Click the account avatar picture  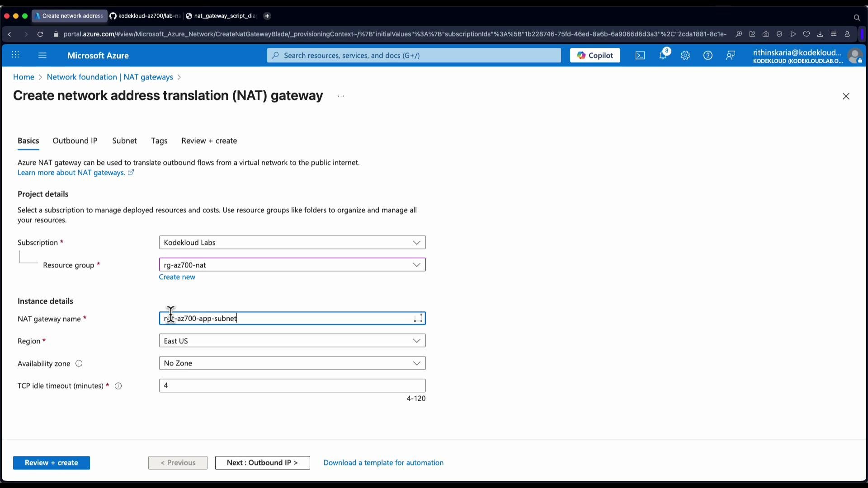[855, 56]
